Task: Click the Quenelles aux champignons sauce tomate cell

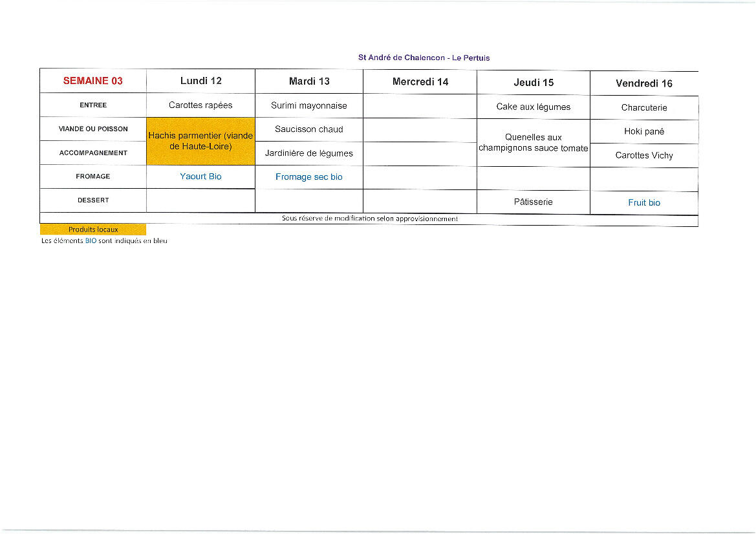Action: (533, 143)
